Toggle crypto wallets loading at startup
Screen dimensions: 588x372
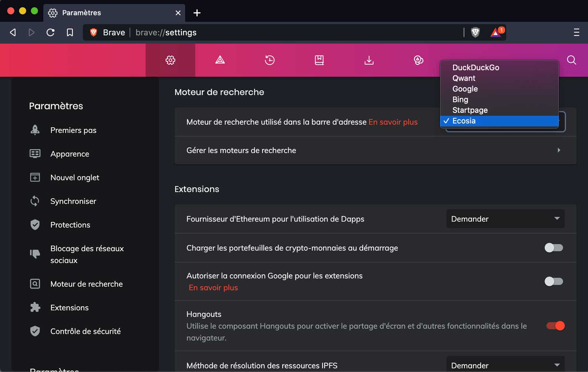554,248
